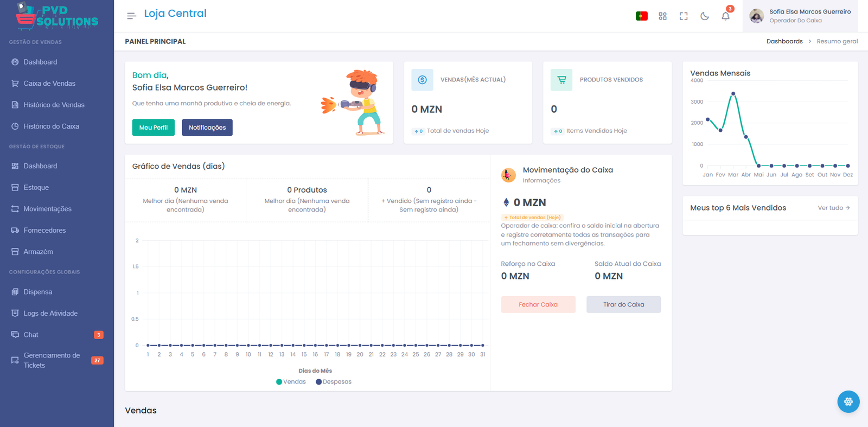This screenshot has height=427, width=868.
Task: Click the hamburger menu toggle icon
Action: (x=131, y=16)
